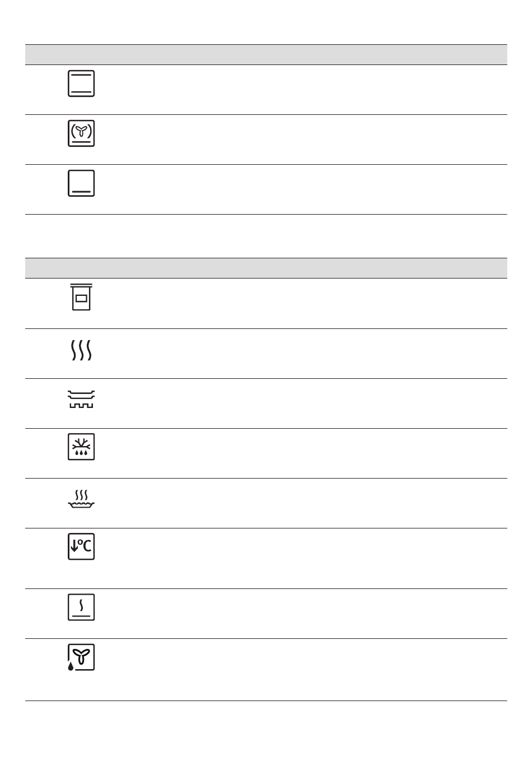Choose the steam line above bottom bar icon
Screen dimensions: 532x770
click(81, 607)
